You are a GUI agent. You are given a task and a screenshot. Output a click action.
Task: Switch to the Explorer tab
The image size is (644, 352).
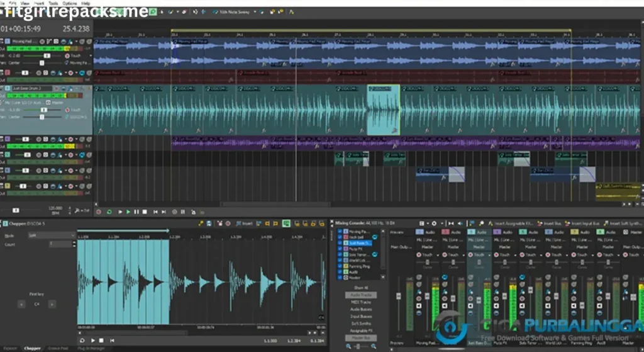tap(10, 348)
